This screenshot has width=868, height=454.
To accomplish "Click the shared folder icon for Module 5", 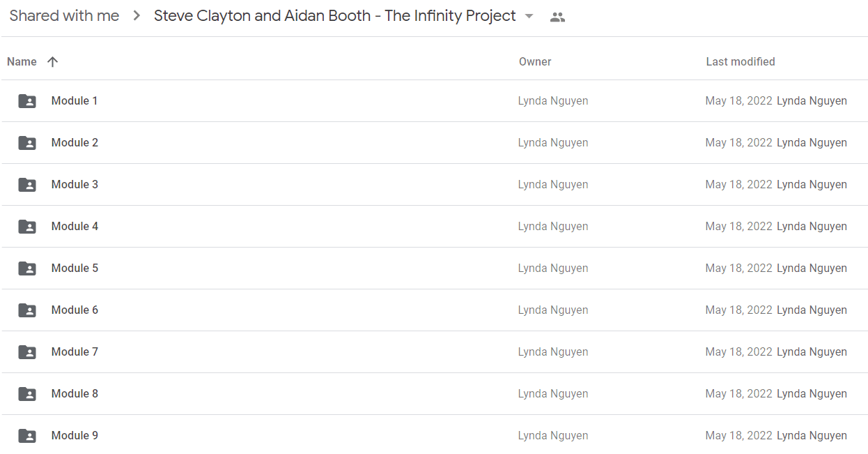I will tap(26, 268).
